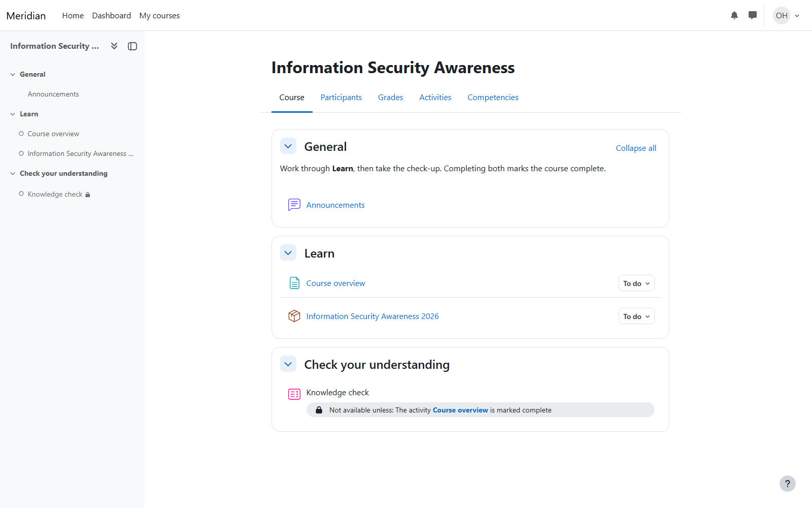Select Announcements in the sidebar course index

tap(53, 94)
